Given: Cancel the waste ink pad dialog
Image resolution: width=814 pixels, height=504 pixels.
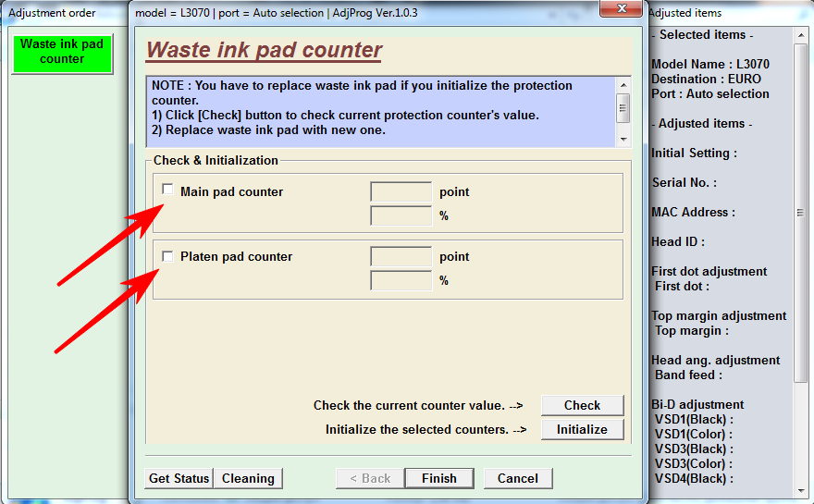Looking at the screenshot, I should click(517, 478).
